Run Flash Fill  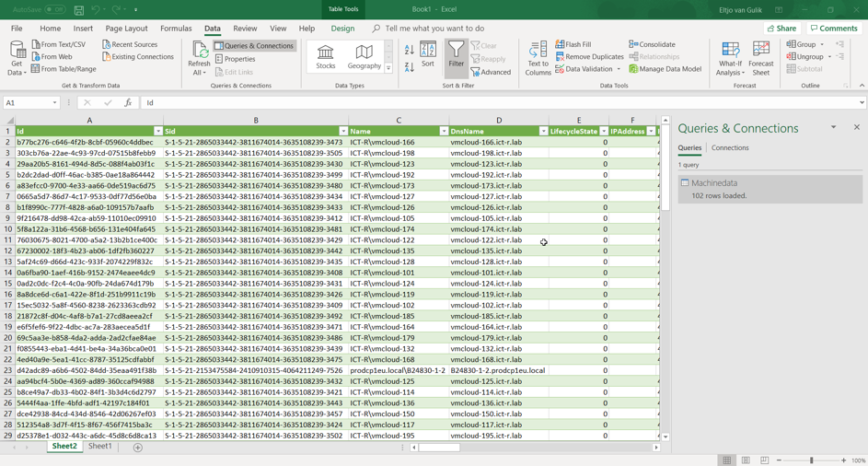point(573,44)
